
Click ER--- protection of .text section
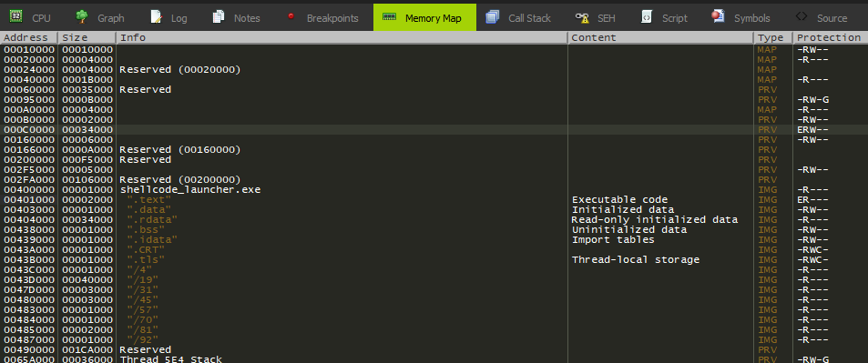(812, 200)
